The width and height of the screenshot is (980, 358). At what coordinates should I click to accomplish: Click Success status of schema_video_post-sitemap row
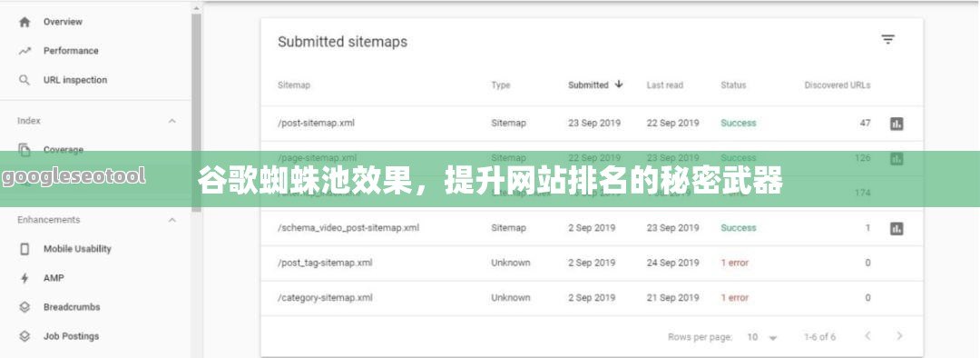click(x=738, y=228)
